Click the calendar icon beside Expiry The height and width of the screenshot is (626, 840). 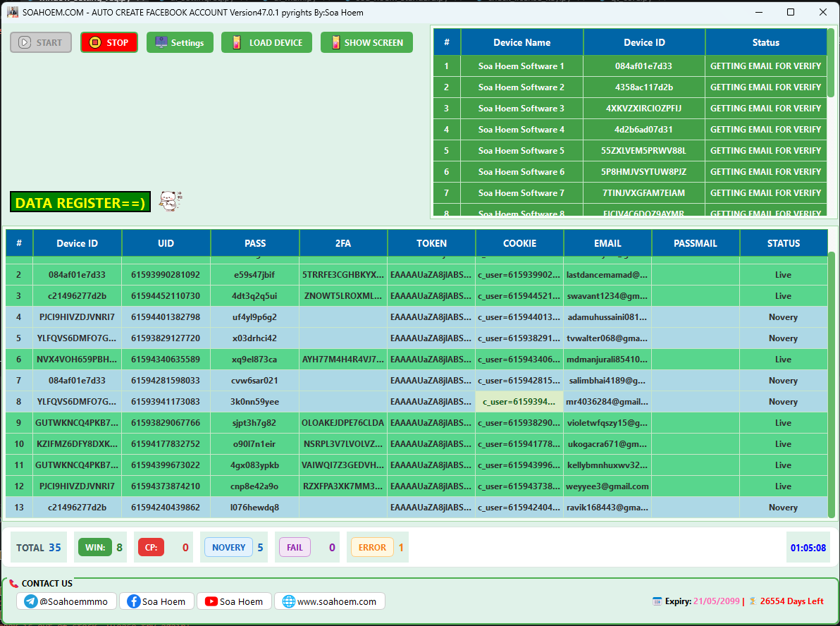click(657, 601)
